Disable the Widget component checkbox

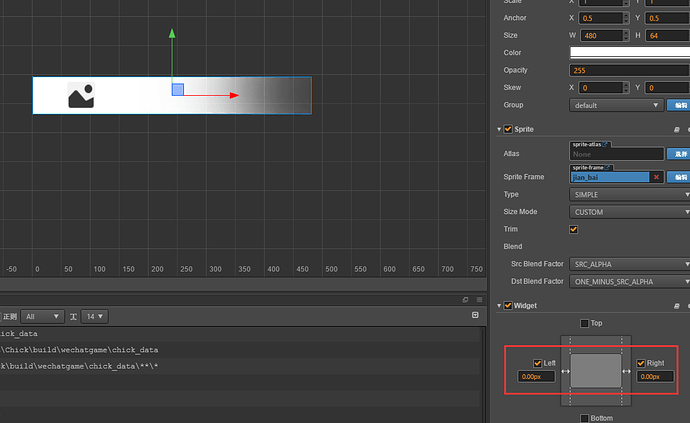[x=508, y=305]
